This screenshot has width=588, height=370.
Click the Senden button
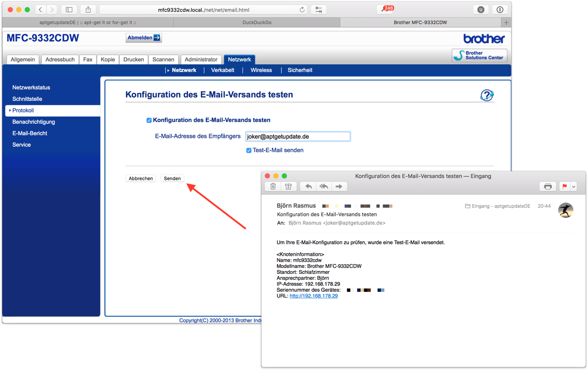(x=172, y=178)
